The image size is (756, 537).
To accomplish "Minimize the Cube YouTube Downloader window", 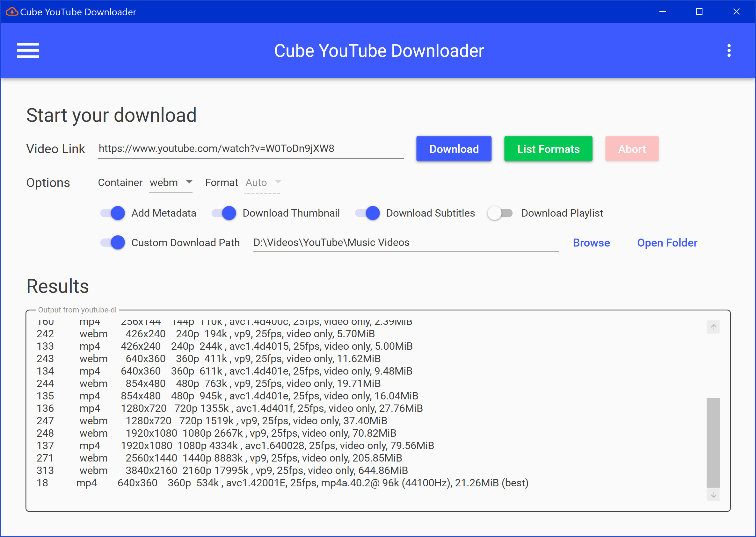I will 662,11.
